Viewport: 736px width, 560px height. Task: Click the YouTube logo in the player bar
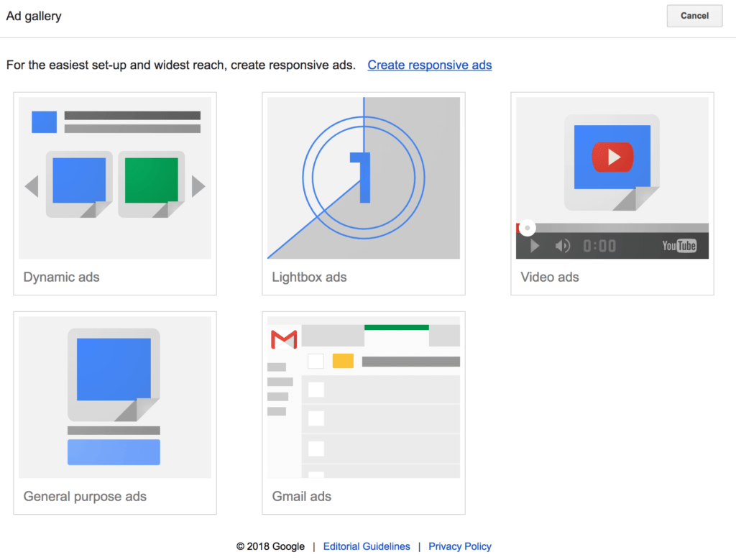pyautogui.click(x=678, y=245)
